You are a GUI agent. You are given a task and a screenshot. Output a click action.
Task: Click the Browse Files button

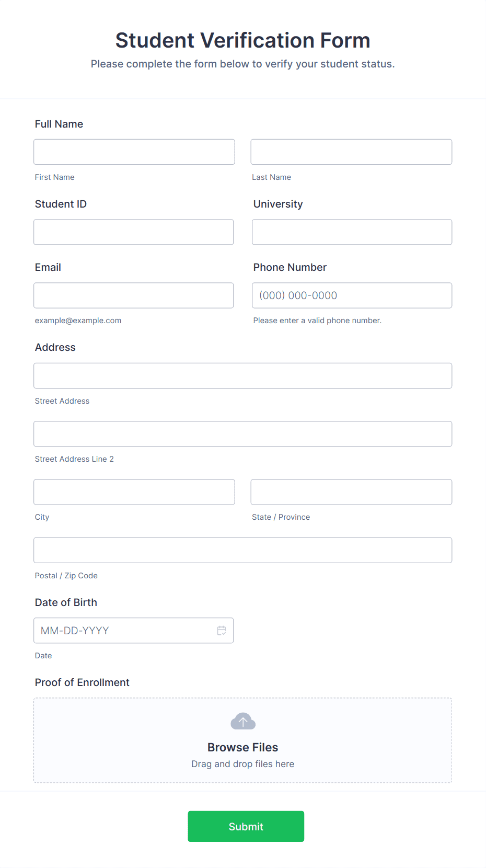click(x=242, y=747)
